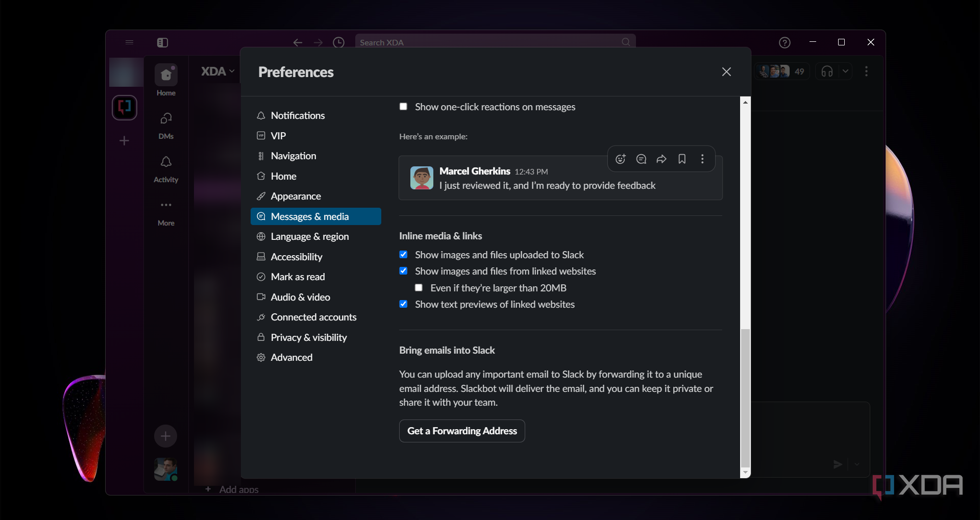Open Advanced preferences
Viewport: 980px width, 520px height.
[316, 357]
